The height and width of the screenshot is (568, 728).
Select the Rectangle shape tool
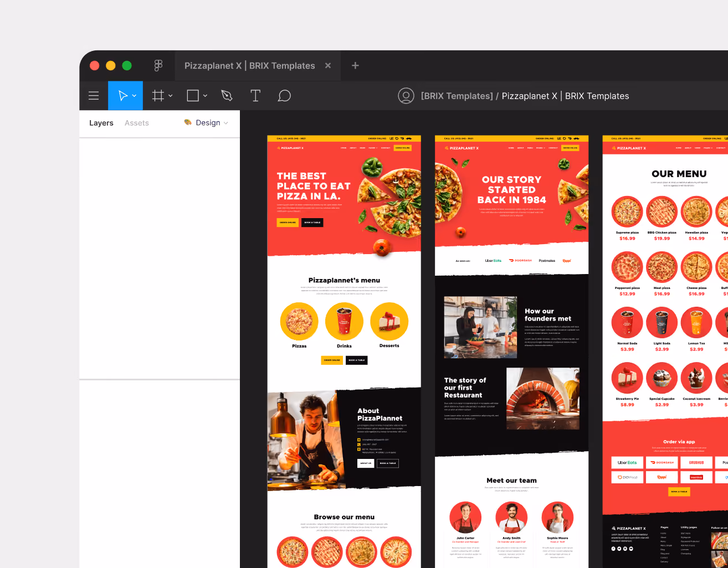pos(193,96)
